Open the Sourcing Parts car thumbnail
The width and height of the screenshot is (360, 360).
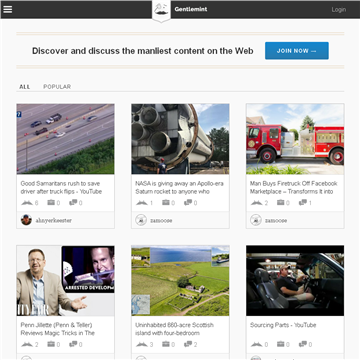(x=295, y=281)
